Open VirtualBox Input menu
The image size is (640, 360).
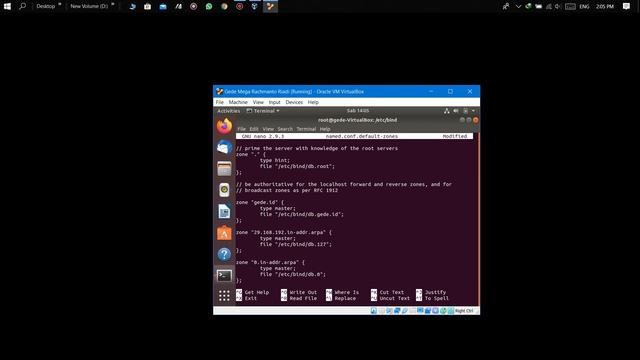click(274, 102)
